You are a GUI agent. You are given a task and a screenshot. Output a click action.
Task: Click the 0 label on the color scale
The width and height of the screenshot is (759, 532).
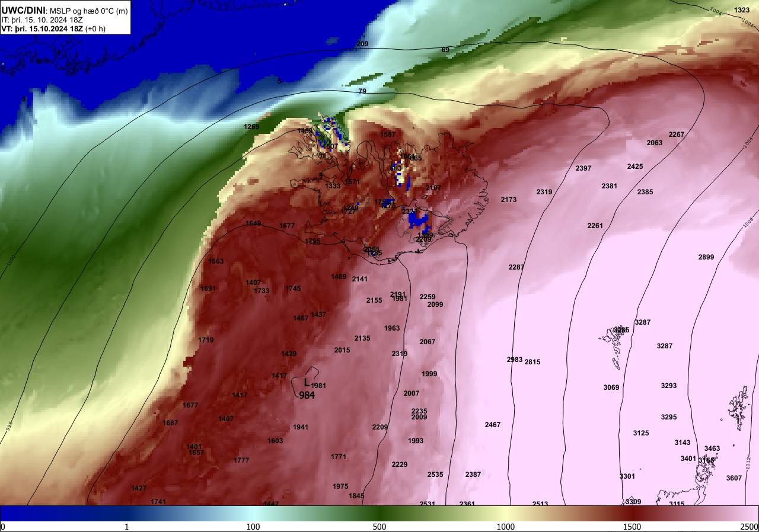point(3,527)
